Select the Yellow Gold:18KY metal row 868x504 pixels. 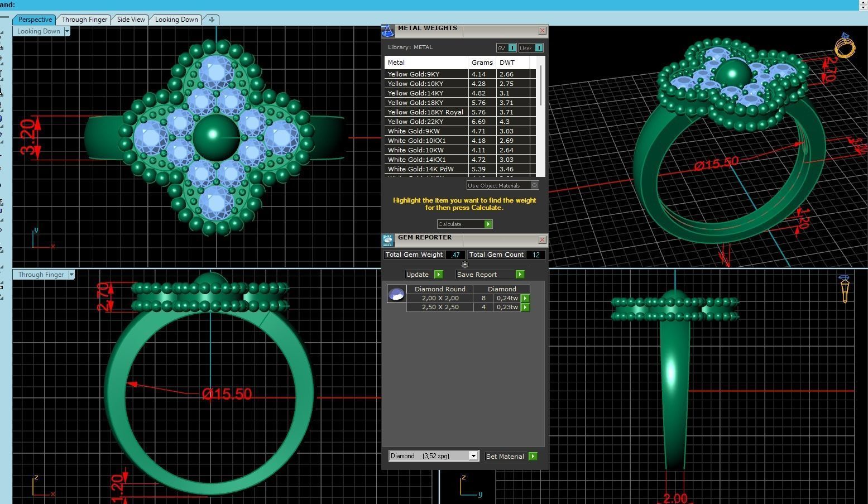460,103
